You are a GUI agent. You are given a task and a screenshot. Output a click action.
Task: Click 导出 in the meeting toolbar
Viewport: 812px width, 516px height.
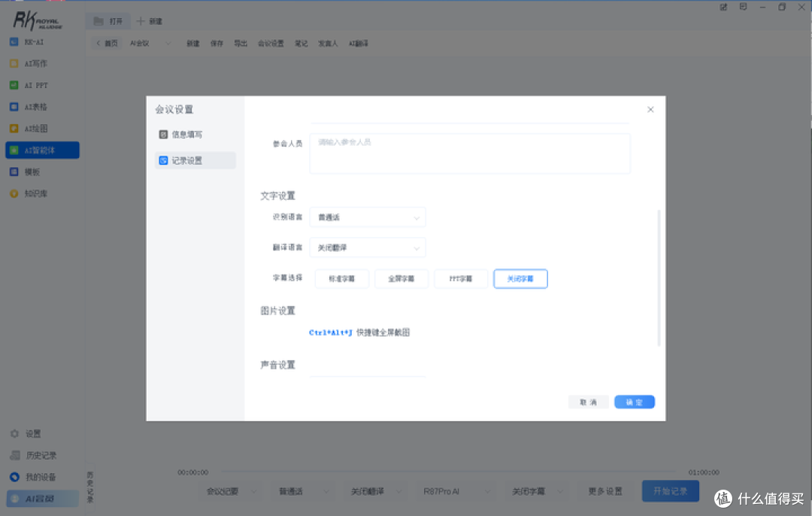tap(241, 44)
